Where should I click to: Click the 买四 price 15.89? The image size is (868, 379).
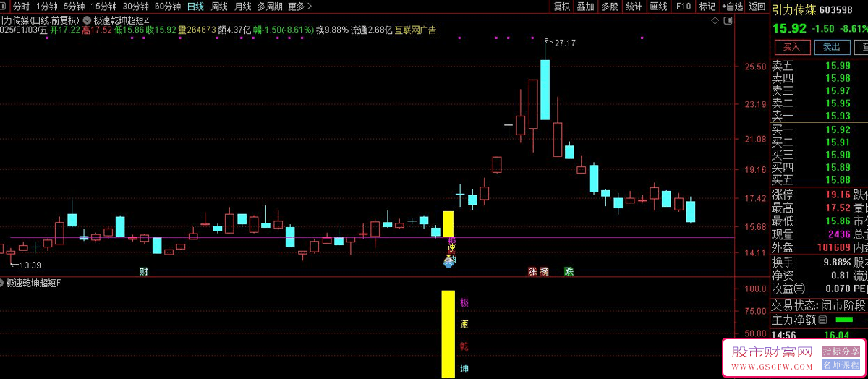838,167
